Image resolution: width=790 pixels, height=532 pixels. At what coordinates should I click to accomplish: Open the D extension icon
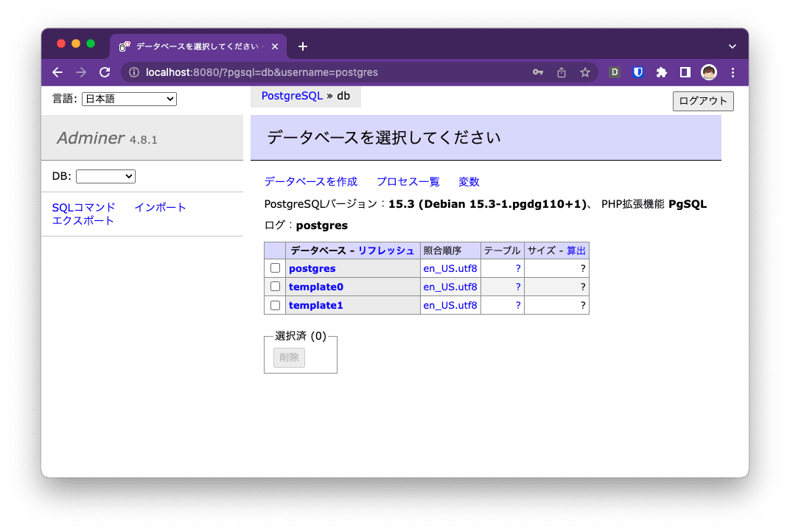(x=614, y=72)
